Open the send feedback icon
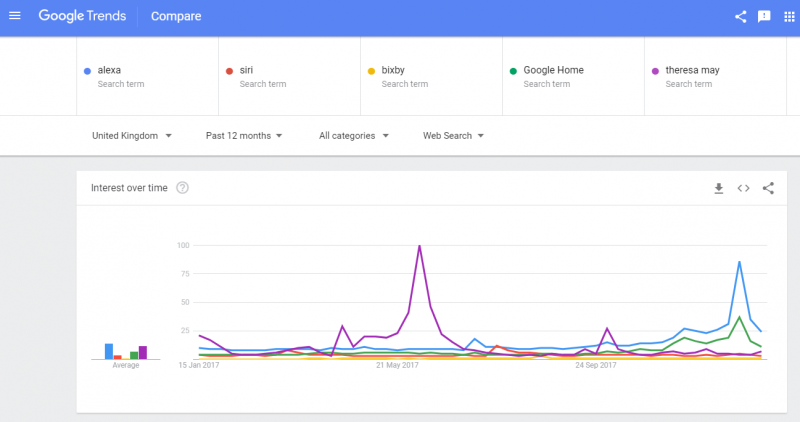Screen dimensions: 800x422 (764, 16)
